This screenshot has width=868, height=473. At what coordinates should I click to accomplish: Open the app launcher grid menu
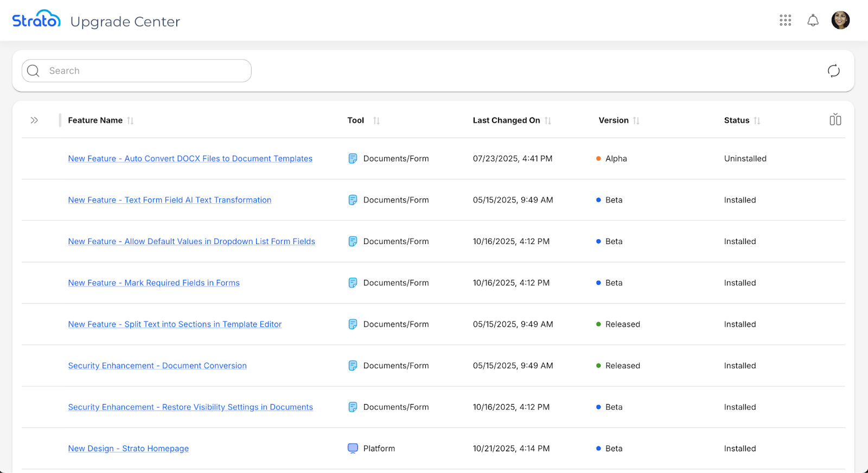(785, 21)
